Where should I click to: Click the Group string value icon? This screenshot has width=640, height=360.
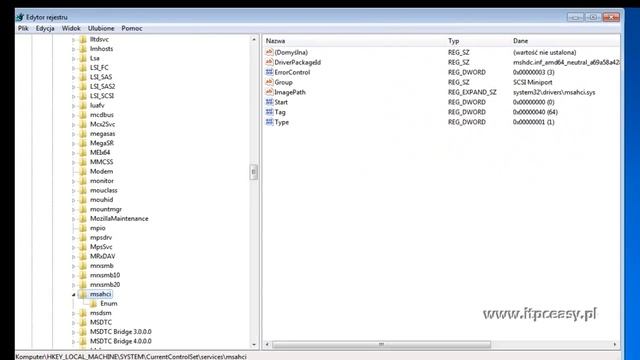[x=269, y=82]
